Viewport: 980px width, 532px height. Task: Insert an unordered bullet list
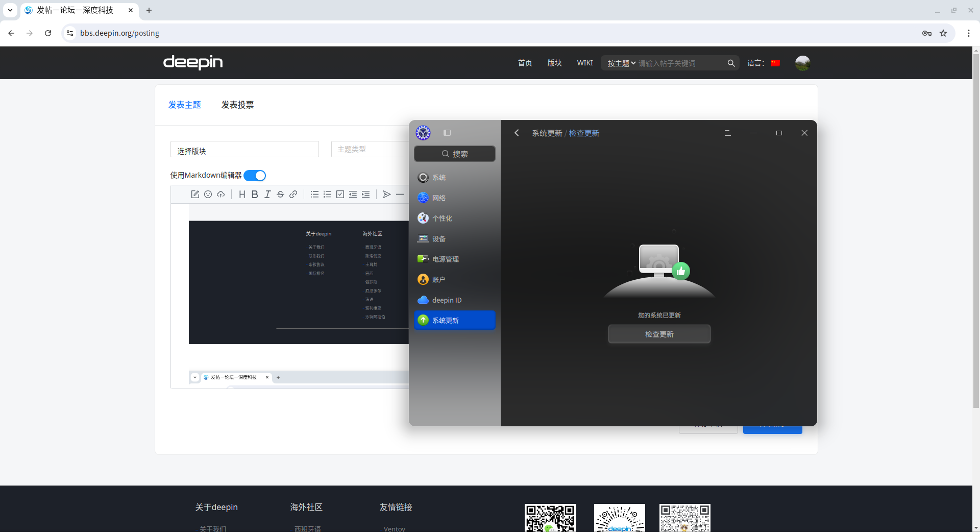pos(314,195)
